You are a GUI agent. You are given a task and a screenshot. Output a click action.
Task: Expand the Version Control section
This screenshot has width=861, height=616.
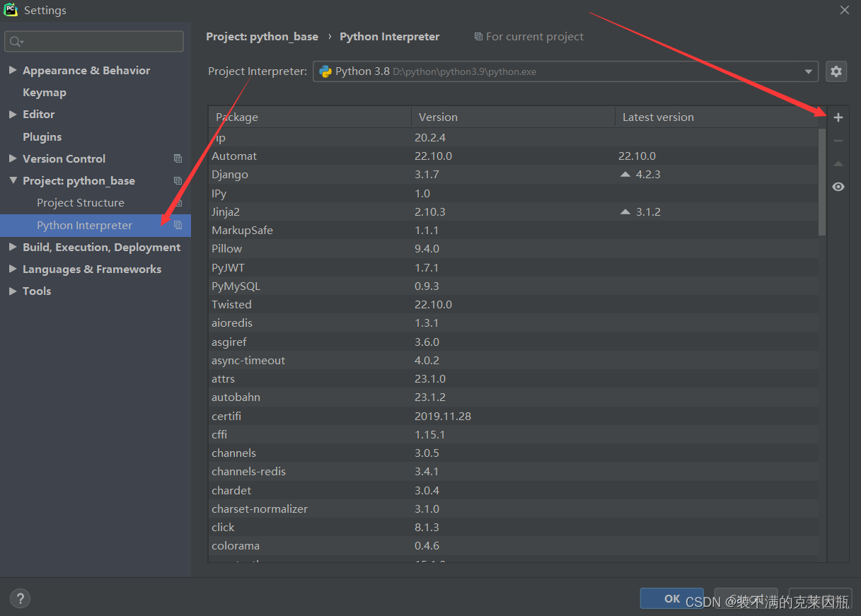click(13, 159)
